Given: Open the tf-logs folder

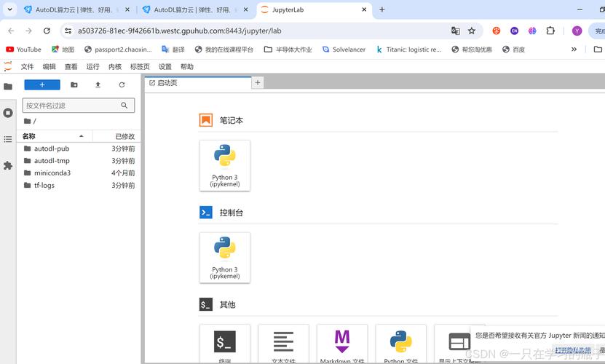Looking at the screenshot, I should coord(79,186).
